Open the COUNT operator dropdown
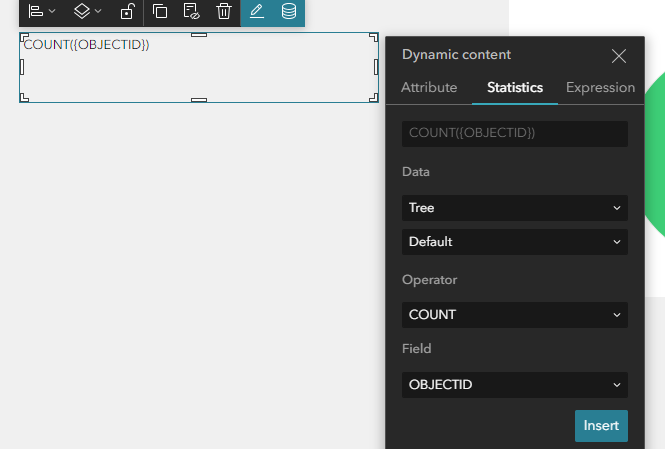665x449 pixels. [514, 315]
